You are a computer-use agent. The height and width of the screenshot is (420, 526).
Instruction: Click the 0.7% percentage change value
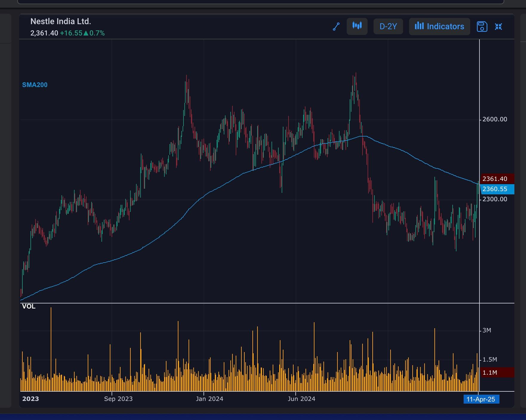97,33
